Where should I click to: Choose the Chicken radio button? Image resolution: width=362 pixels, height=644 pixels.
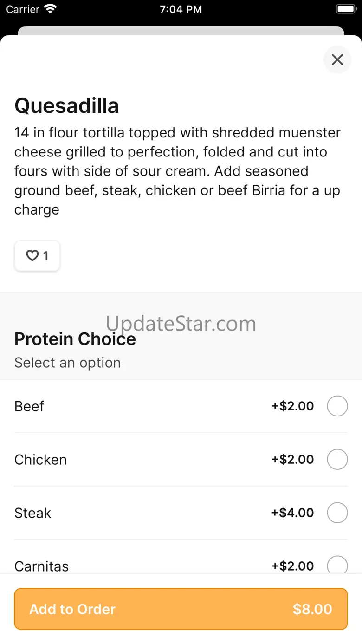(x=337, y=460)
